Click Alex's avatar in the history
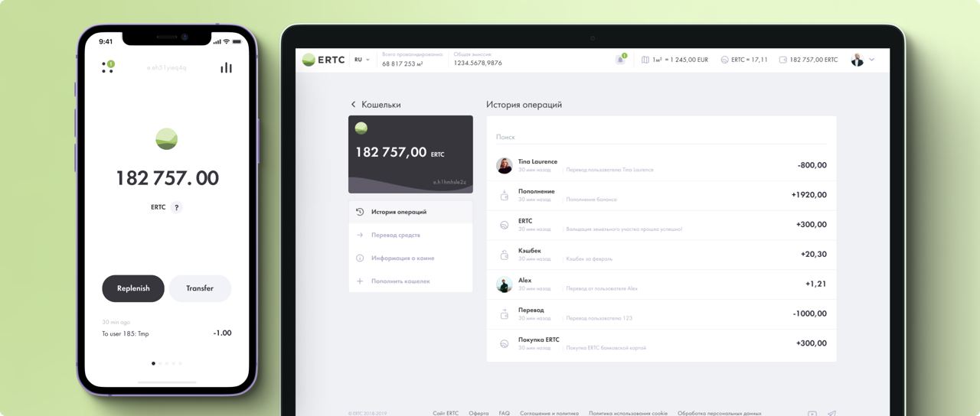 504,284
